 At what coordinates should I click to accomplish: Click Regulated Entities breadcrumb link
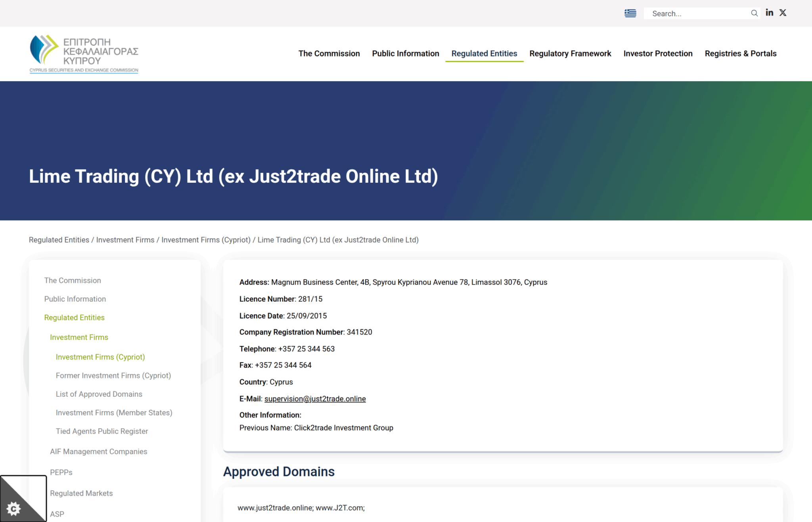click(x=59, y=240)
